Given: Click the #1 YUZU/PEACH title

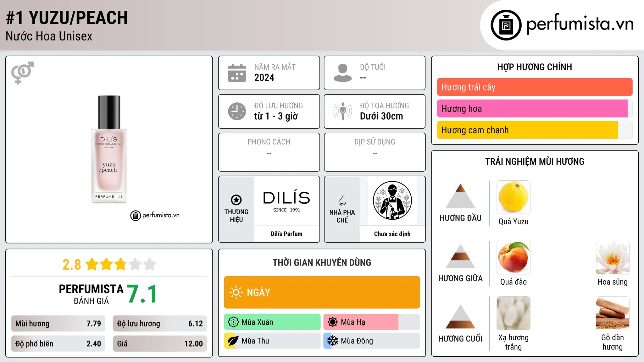Looking at the screenshot, I should click(x=67, y=18).
